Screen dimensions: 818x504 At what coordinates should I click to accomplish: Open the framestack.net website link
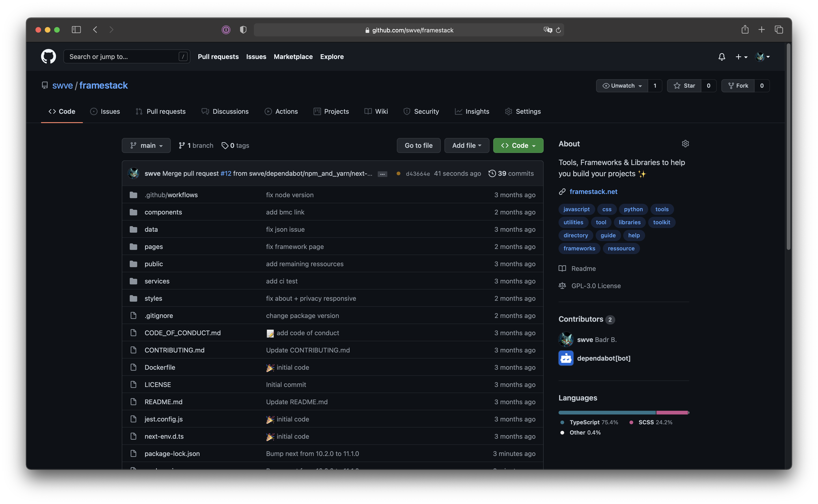593,192
